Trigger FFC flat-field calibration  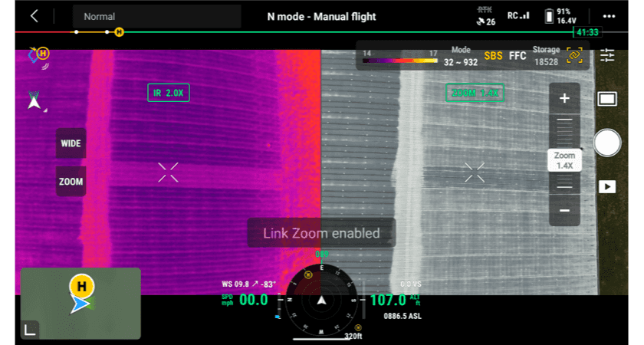click(517, 56)
